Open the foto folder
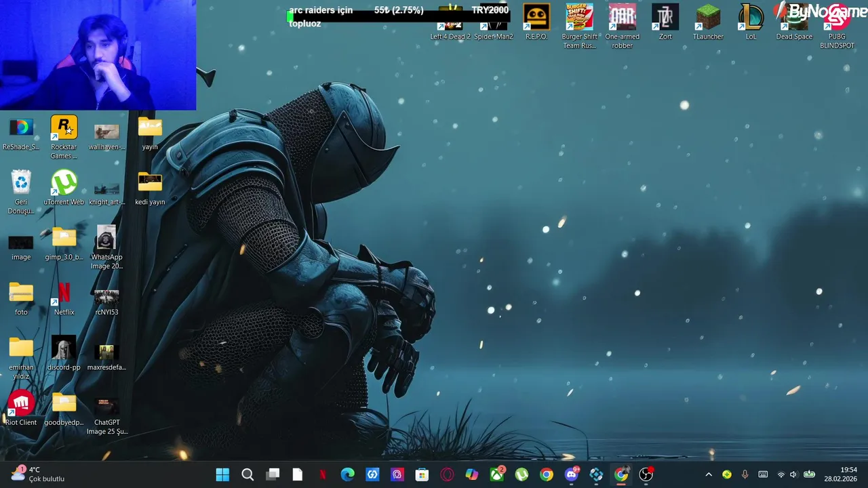The image size is (868, 488). point(21,298)
